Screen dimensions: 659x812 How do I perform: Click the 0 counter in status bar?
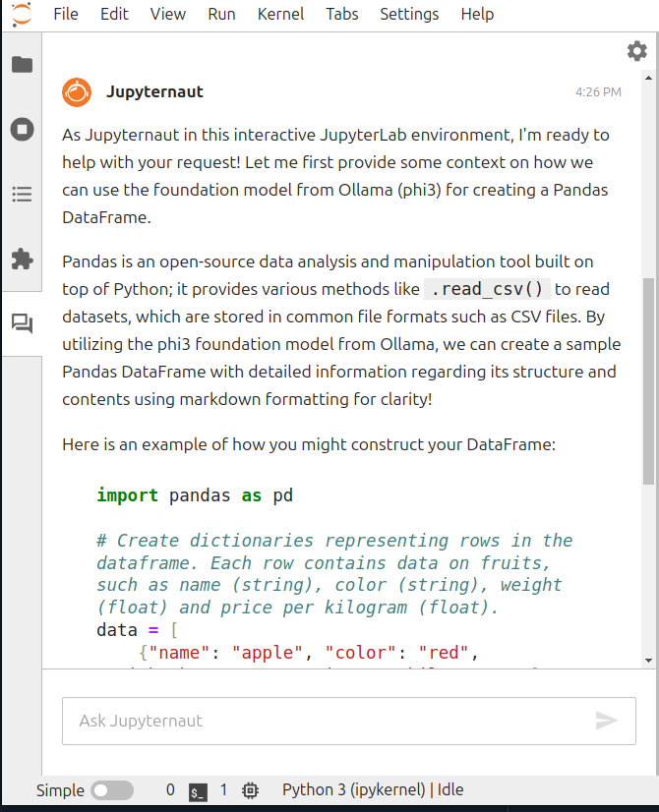pos(170,789)
